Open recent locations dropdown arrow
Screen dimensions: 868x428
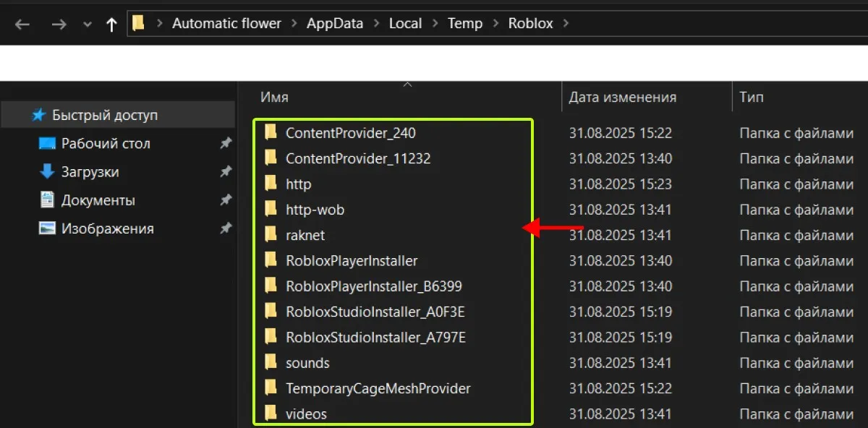click(x=88, y=25)
